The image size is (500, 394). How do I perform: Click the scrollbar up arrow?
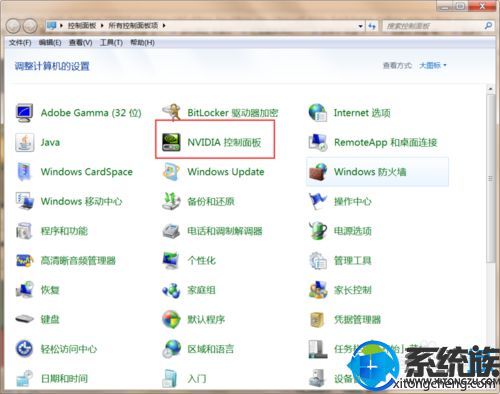490,89
